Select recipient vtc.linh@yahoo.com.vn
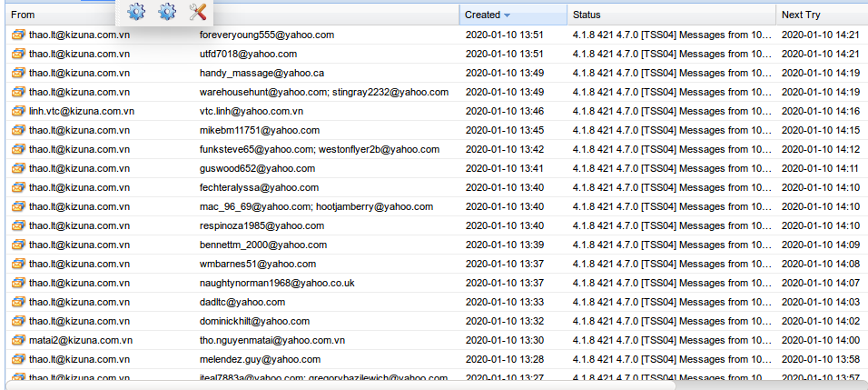This screenshot has width=868, height=390. point(252,111)
